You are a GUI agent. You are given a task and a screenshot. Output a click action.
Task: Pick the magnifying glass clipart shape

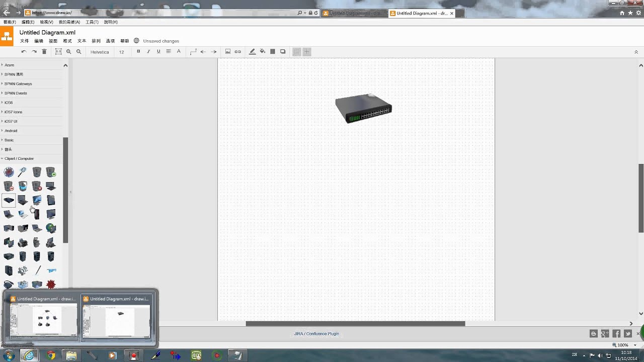[x=23, y=172]
